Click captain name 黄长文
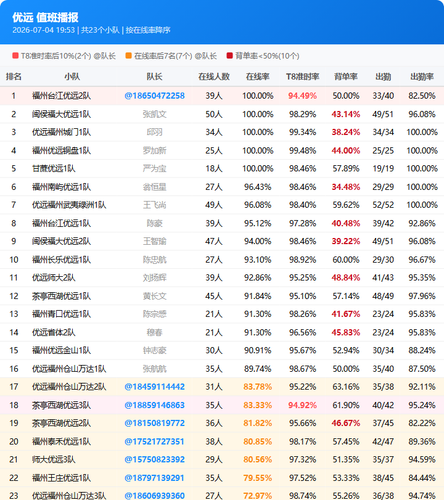Screen dimensions: 444x500 tap(154, 296)
